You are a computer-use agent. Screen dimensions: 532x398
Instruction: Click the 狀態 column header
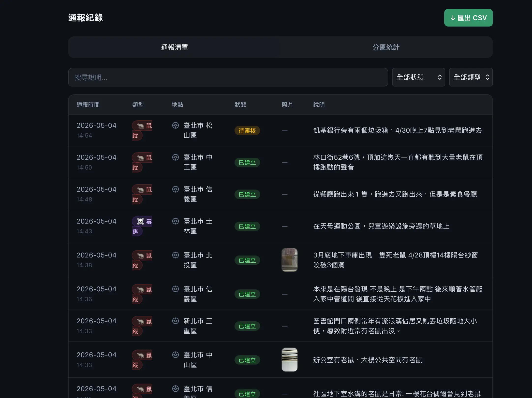(x=240, y=105)
